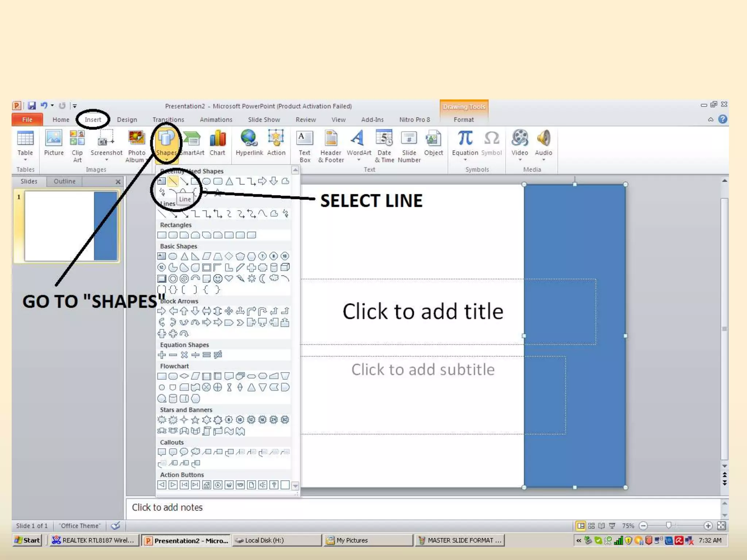Viewport: 747px width, 560px height.
Task: Click the Save icon in the quick access toolbar
Action: pos(32,106)
